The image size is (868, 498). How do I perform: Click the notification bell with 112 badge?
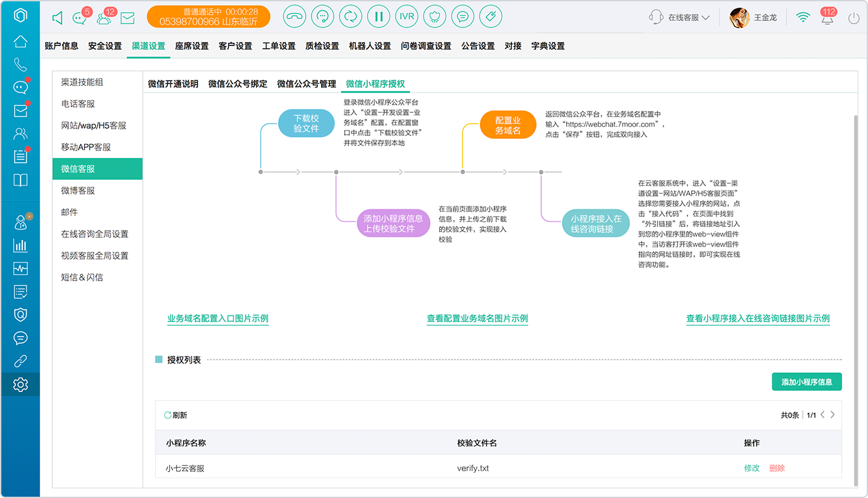point(828,17)
